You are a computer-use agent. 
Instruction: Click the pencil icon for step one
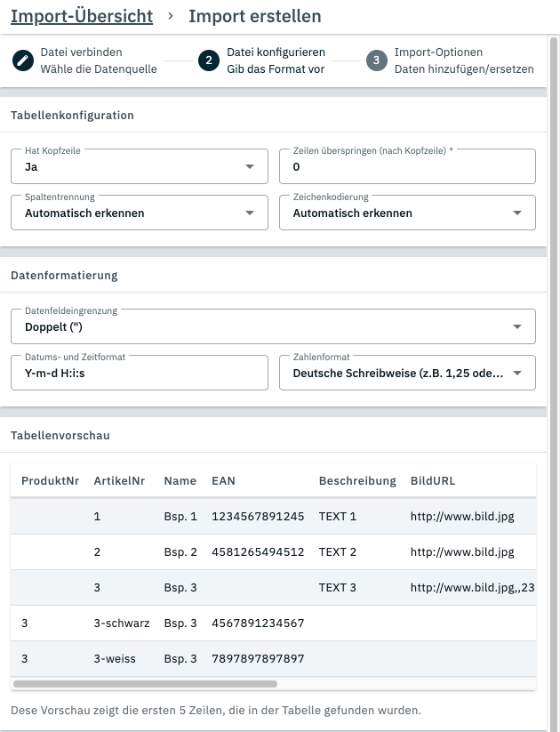click(x=22, y=60)
